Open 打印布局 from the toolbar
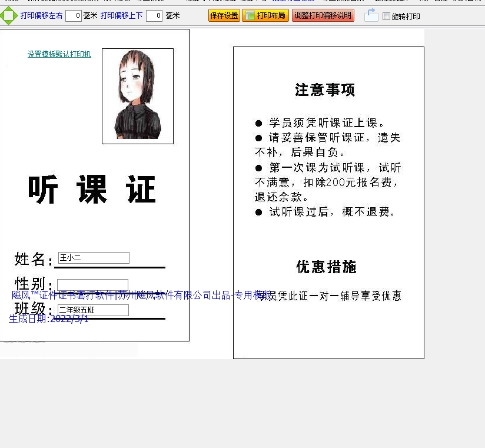485x448 pixels. pos(265,16)
